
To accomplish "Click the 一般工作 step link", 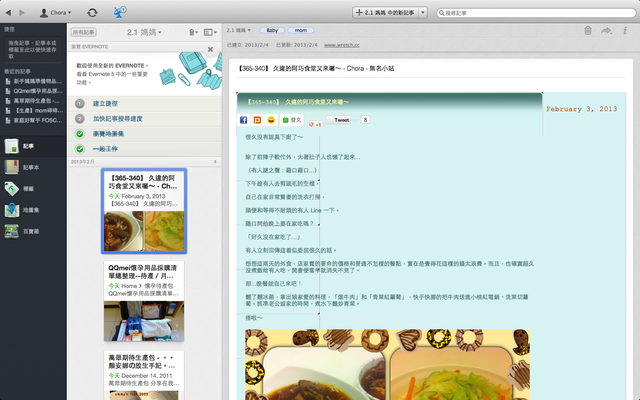I will 105,149.
